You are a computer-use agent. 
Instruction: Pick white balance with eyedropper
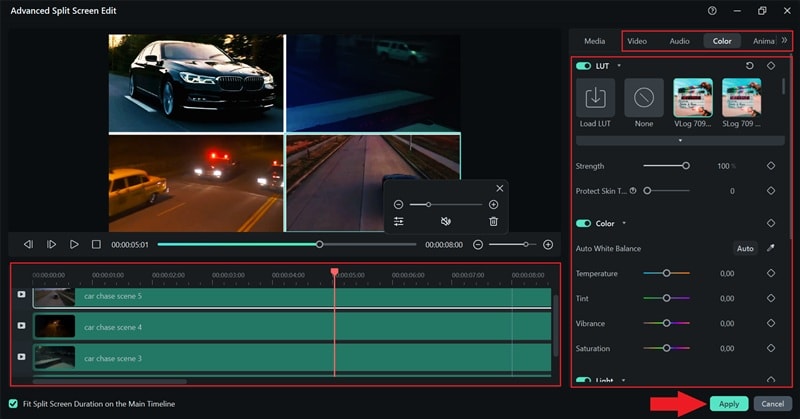770,248
